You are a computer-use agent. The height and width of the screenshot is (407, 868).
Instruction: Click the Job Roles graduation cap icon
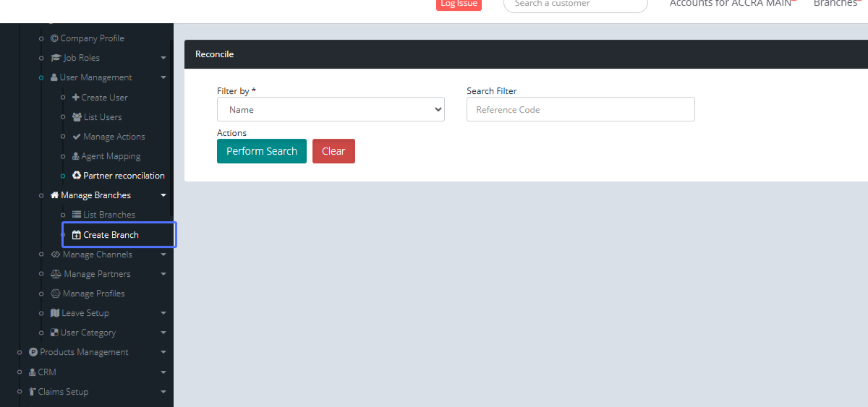coord(56,58)
